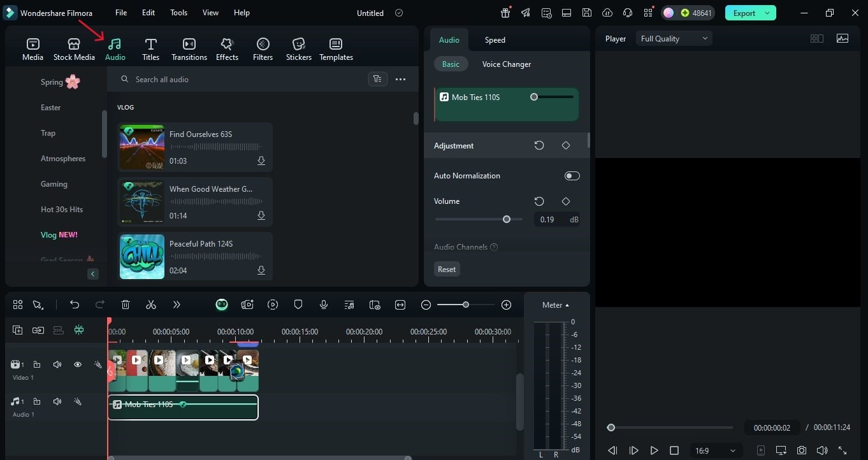Toggle the green auto ripple icon above tracks

(79, 330)
